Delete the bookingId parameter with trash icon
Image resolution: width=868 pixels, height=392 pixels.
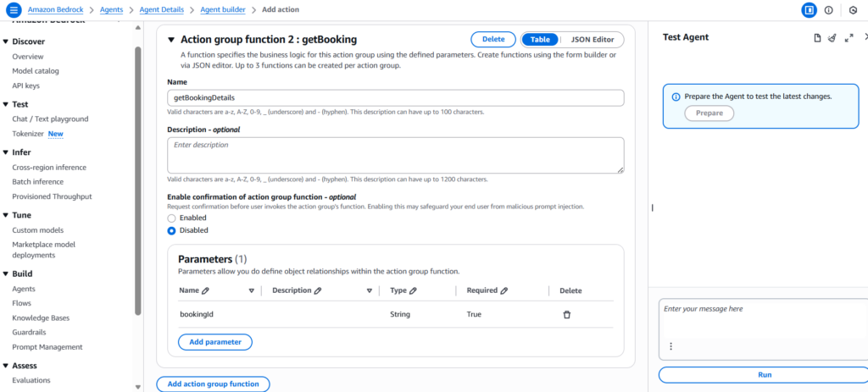[567, 314]
